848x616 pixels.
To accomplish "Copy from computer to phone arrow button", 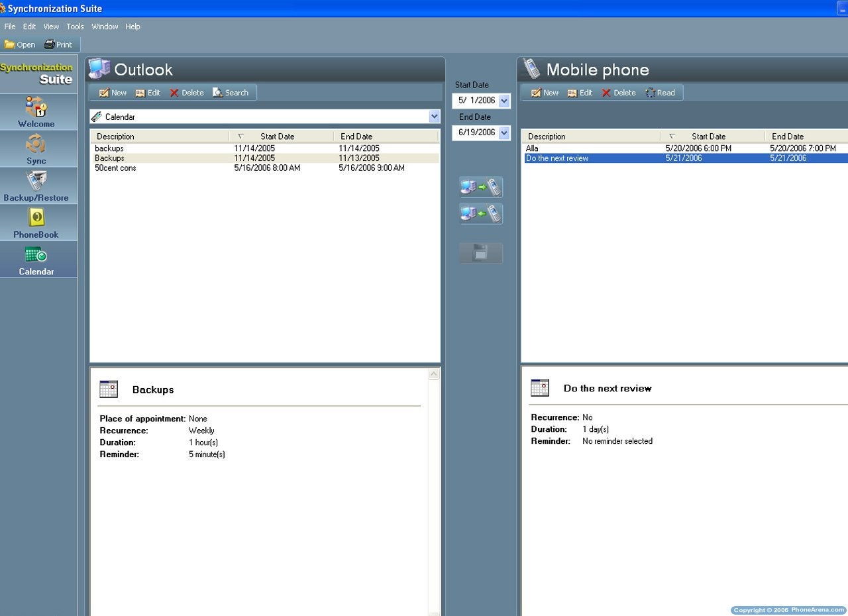I will click(x=481, y=187).
